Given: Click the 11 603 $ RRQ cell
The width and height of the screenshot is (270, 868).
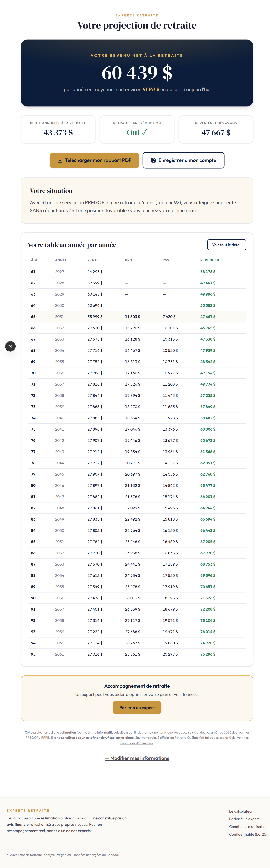Looking at the screenshot, I should (133, 317).
